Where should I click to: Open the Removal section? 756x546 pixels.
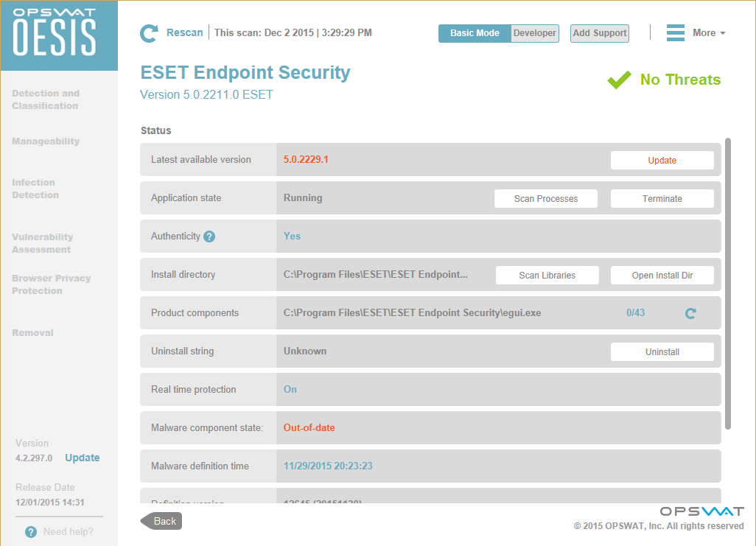click(x=32, y=333)
